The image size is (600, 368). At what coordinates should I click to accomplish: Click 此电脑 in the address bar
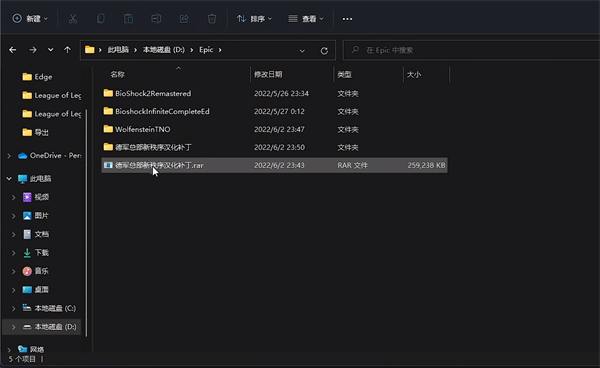click(118, 50)
